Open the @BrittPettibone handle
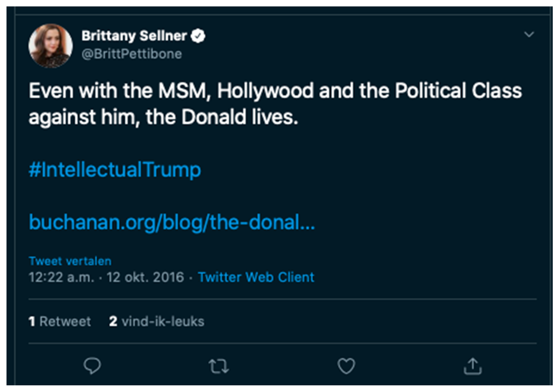The width and height of the screenshot is (559, 392). coord(132,54)
